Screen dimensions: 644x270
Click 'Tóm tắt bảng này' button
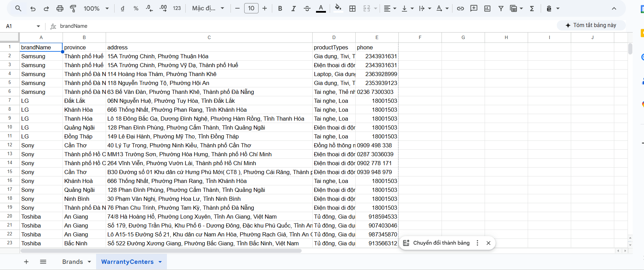point(591,25)
